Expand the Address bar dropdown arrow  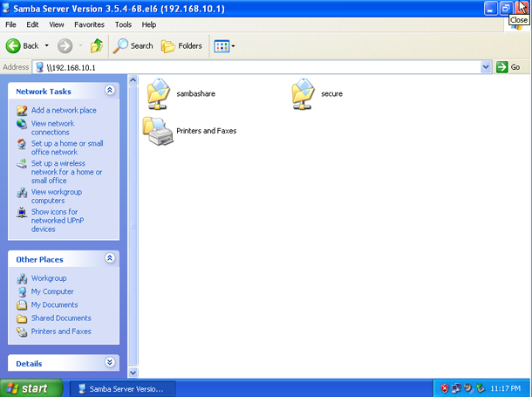tap(486, 67)
